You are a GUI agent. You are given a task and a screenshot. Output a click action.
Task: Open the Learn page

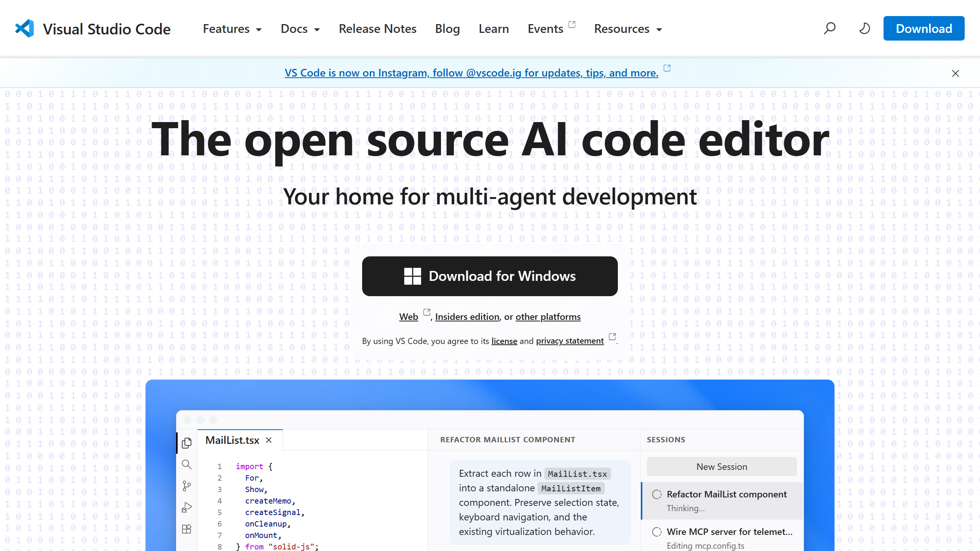(x=494, y=29)
